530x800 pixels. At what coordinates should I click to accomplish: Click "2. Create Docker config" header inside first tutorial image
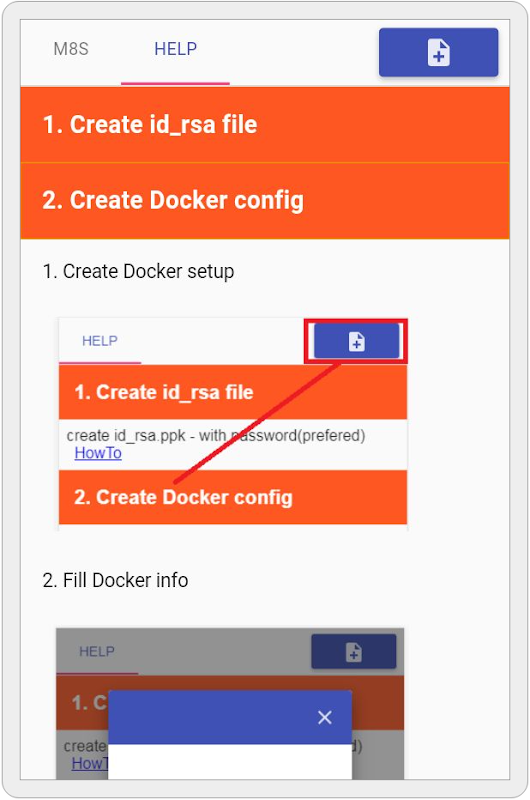tap(233, 497)
